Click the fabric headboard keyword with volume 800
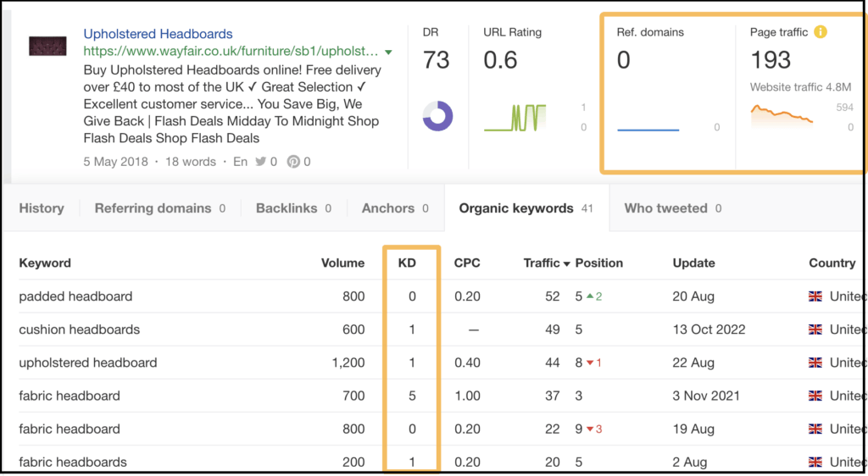Viewport: 868px width, 476px height. tap(70, 429)
